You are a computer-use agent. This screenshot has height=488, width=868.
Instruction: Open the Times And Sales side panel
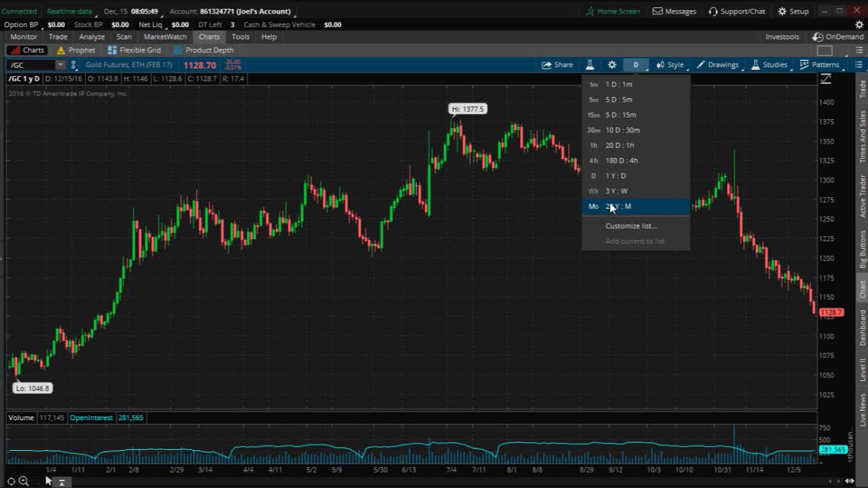[x=863, y=136]
